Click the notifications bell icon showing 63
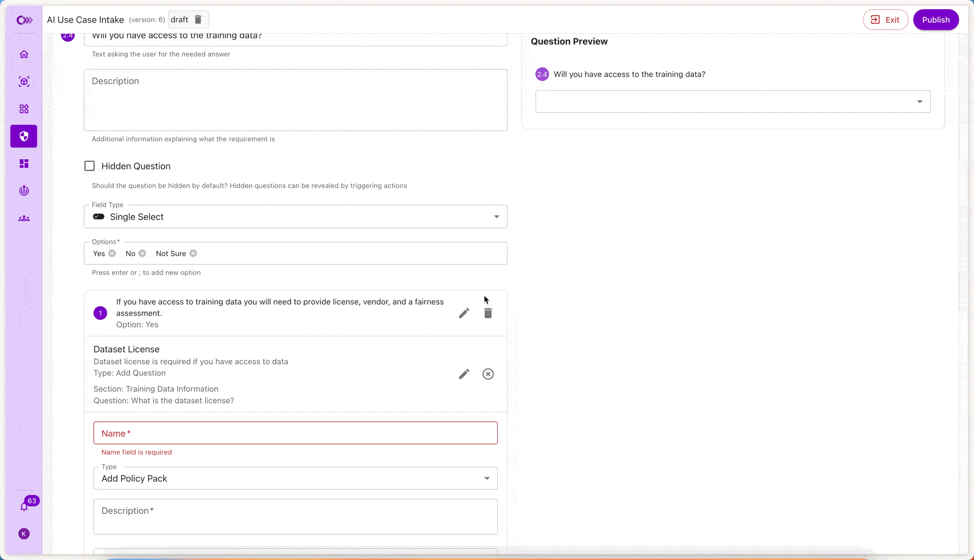This screenshot has width=974, height=560. (24, 506)
